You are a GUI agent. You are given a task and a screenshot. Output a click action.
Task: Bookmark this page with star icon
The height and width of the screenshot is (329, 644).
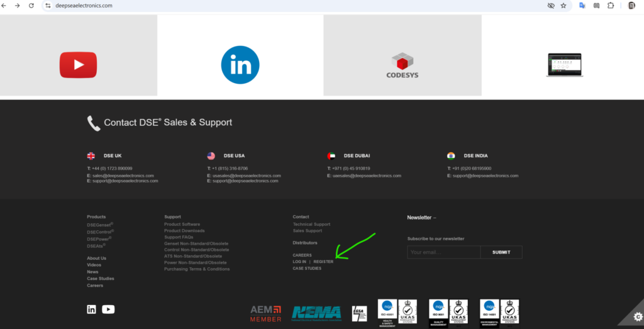pyautogui.click(x=563, y=6)
